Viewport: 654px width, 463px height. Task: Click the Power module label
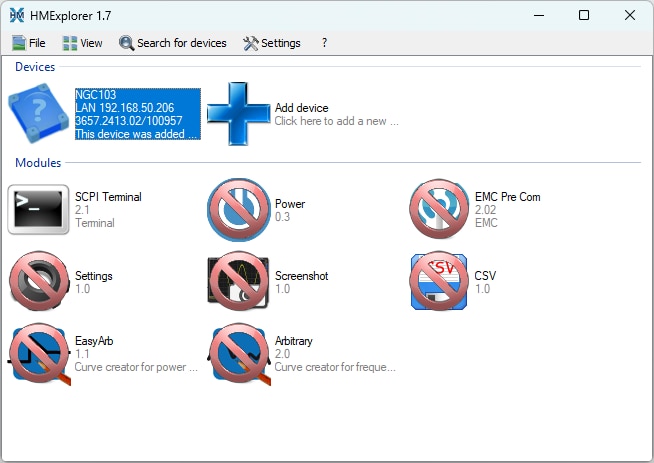[290, 204]
